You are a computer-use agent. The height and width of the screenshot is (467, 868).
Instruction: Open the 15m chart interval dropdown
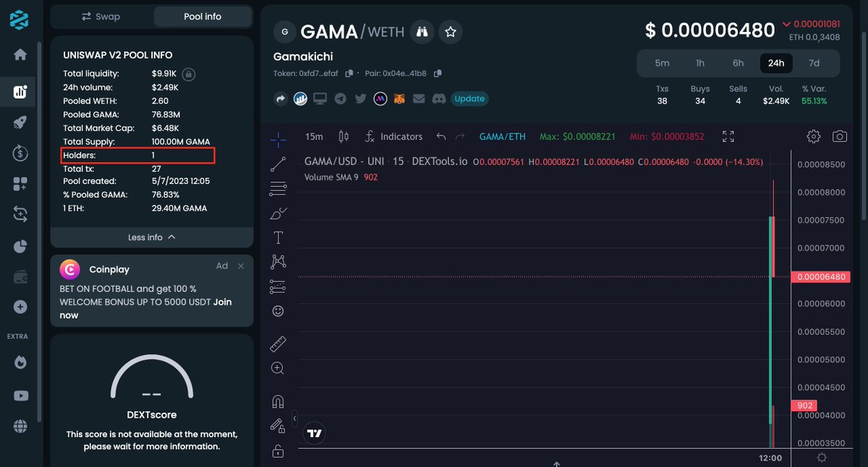point(314,136)
